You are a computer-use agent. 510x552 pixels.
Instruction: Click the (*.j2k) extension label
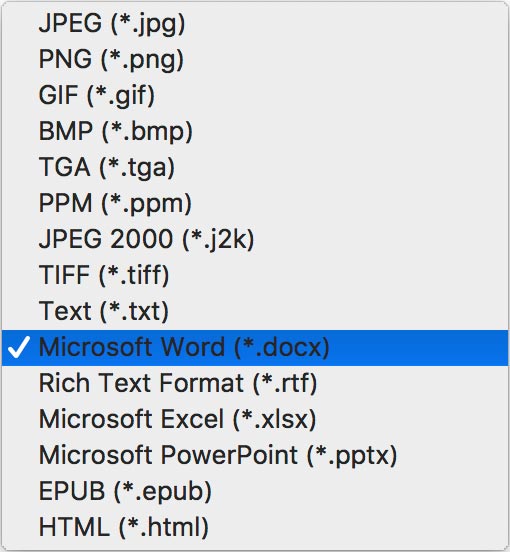click(218, 240)
